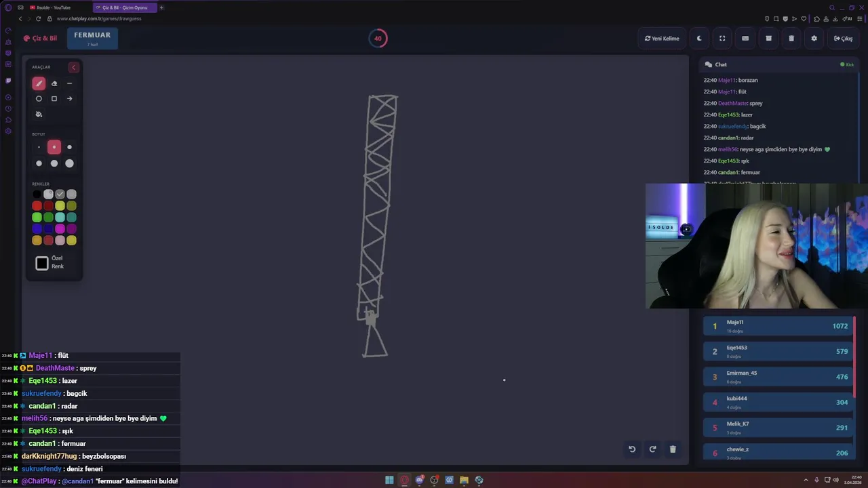Click the Yeni Kelime new word button
The height and width of the screenshot is (488, 868).
tap(662, 39)
